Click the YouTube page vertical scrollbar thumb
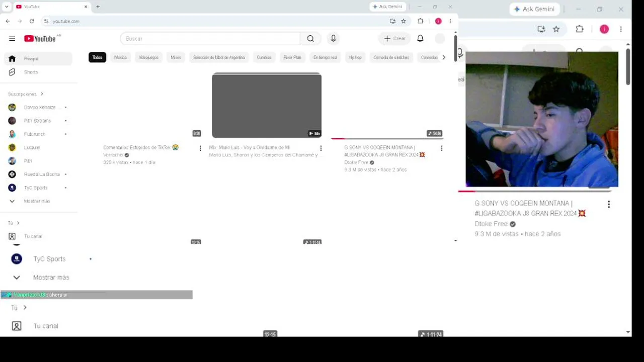This screenshot has width=644, height=362. click(x=455, y=48)
